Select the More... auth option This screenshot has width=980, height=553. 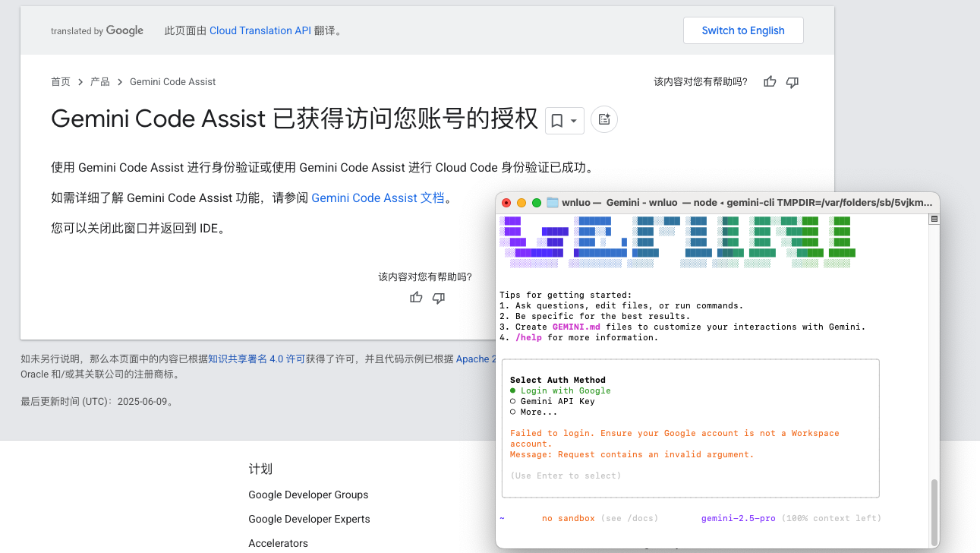(x=534, y=412)
